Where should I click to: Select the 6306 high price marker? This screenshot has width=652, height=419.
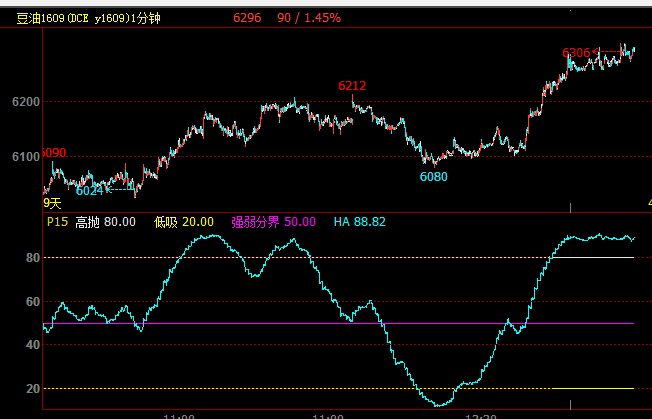(x=580, y=52)
